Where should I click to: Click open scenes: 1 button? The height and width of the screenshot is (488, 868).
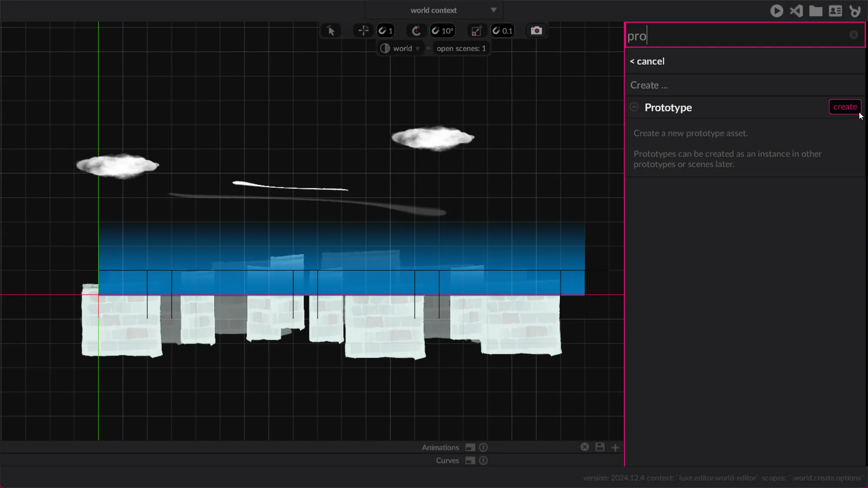pyautogui.click(x=461, y=49)
